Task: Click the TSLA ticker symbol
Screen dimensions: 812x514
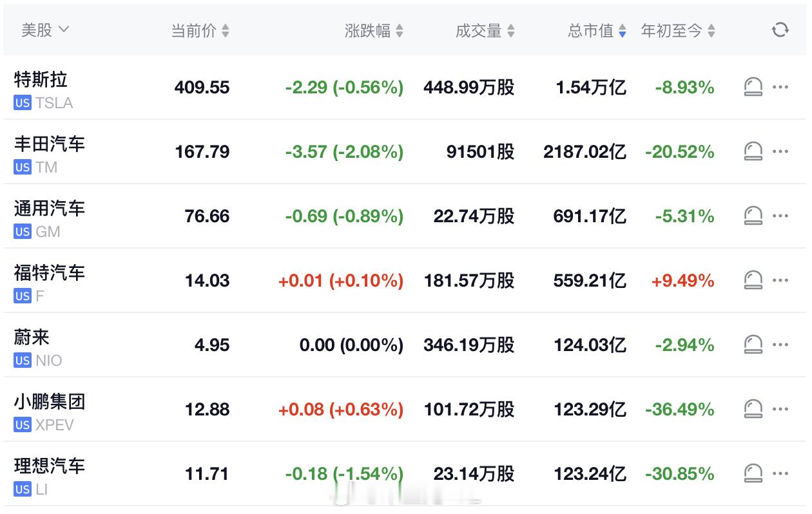Action: point(54,103)
